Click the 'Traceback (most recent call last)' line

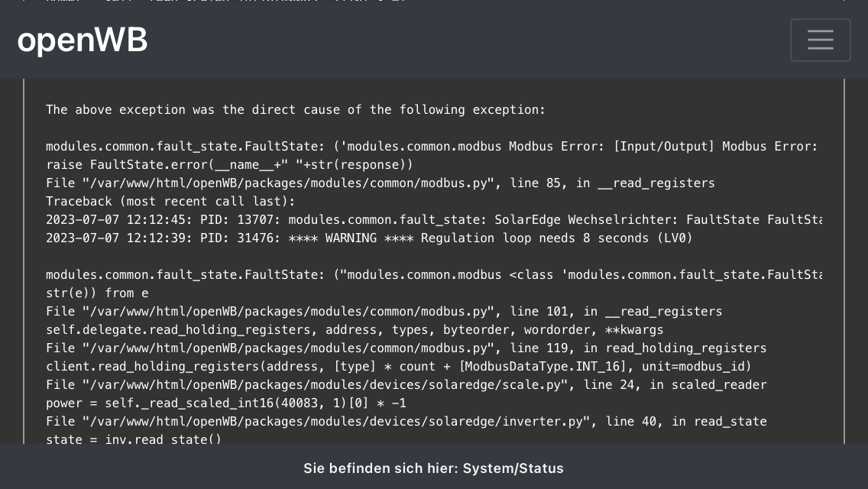point(170,202)
